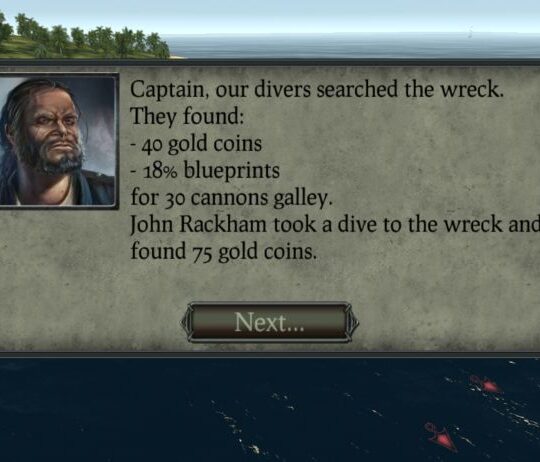540x462 pixels.
Task: Click the upper red ship marker
Action: [x=486, y=384]
